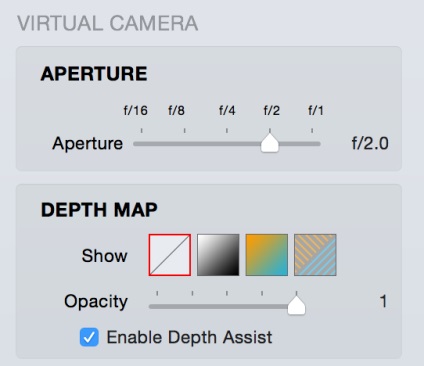Click the f/2 label above the slider
The width and height of the screenshot is (424, 366).
272,110
